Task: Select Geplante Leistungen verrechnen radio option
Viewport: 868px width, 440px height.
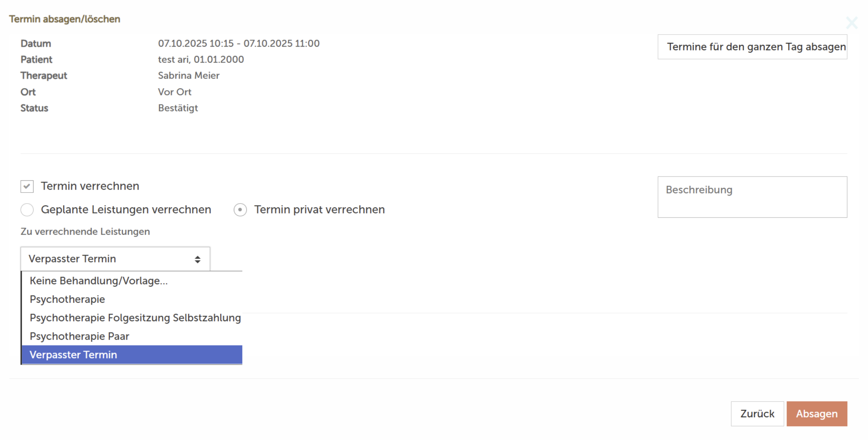Action: point(27,210)
